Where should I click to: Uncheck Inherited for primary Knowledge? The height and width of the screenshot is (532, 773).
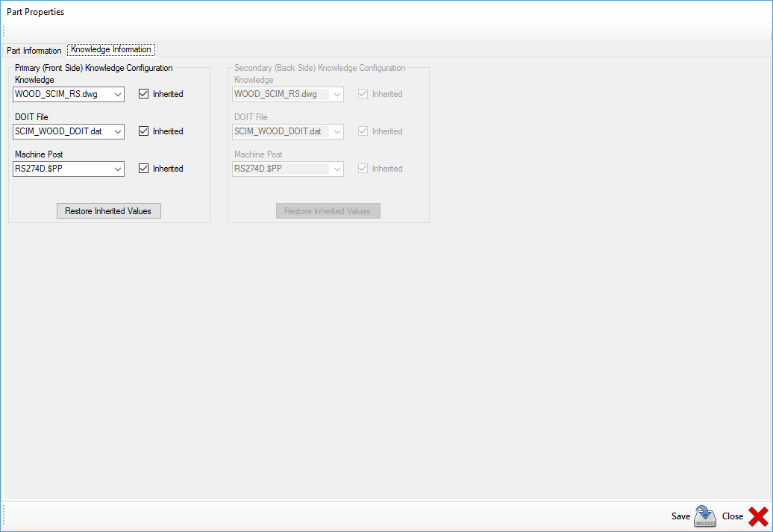click(x=144, y=94)
